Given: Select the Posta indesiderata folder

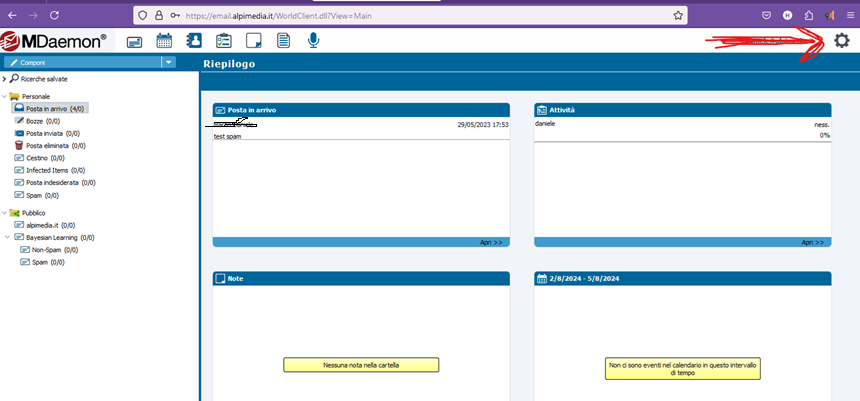Looking at the screenshot, I should pyautogui.click(x=54, y=182).
